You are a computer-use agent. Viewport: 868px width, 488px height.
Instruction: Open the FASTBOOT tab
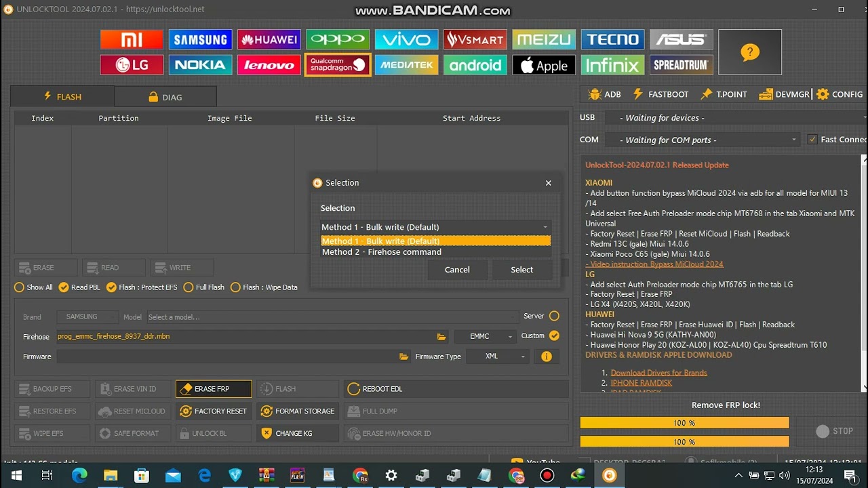[660, 94]
